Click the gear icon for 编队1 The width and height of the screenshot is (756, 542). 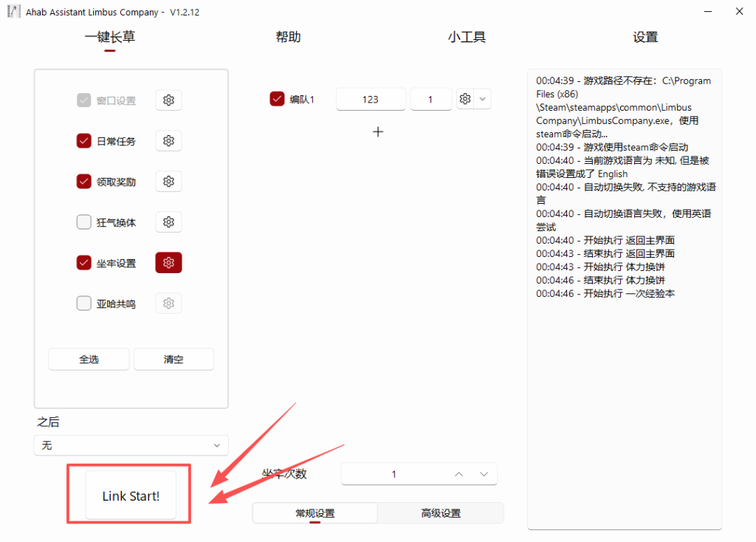point(465,99)
